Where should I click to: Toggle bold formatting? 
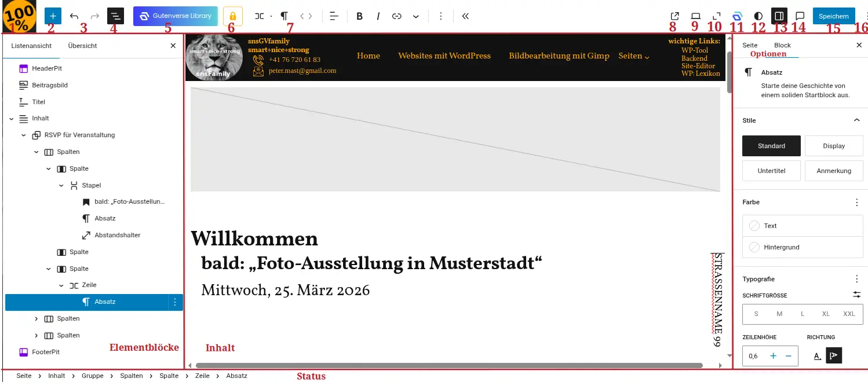point(359,16)
